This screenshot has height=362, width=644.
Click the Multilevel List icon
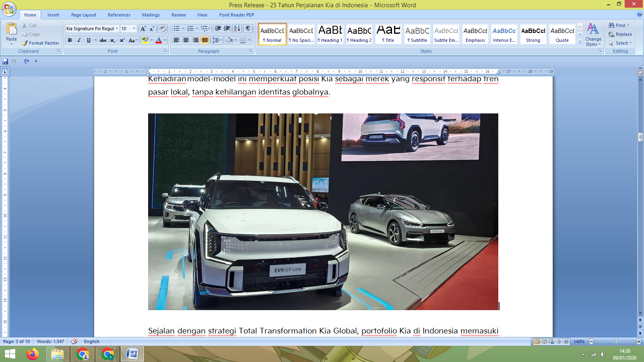205,29
